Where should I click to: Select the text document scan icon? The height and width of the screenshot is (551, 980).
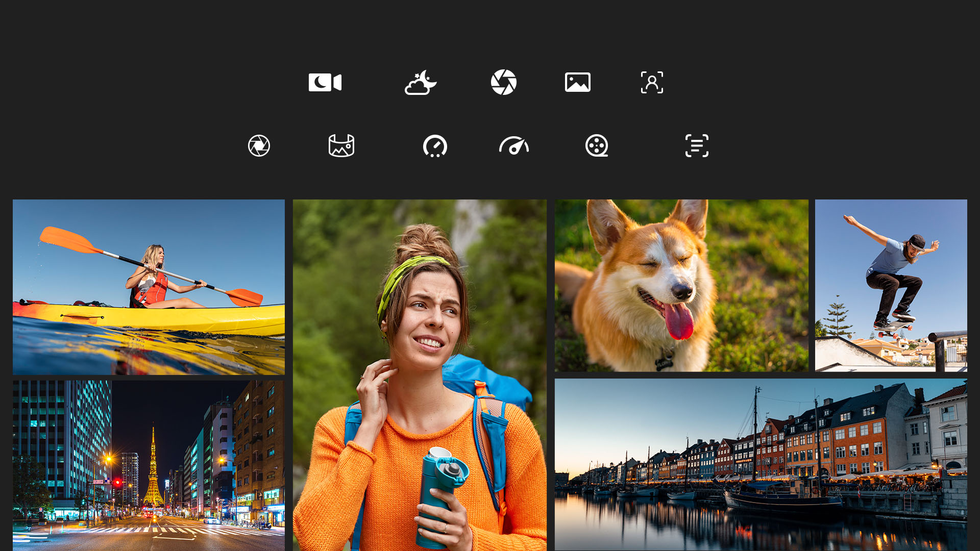coord(696,146)
